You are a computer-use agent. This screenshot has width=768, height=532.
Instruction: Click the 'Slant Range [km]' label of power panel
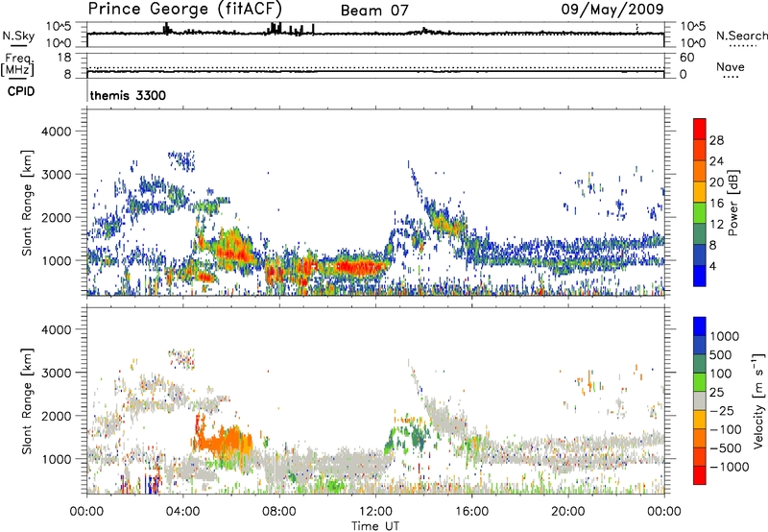click(27, 203)
